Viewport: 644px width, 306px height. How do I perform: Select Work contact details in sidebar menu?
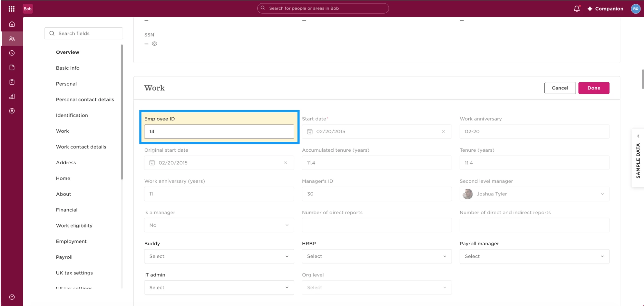tap(81, 147)
